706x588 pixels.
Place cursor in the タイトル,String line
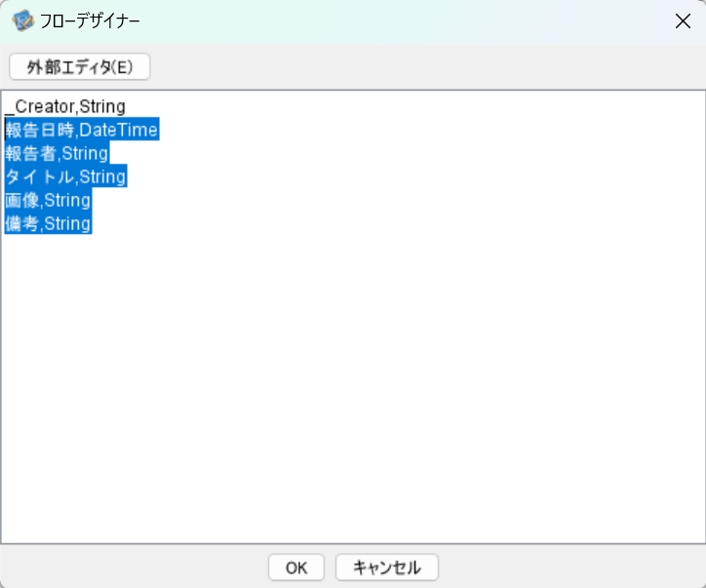(65, 176)
